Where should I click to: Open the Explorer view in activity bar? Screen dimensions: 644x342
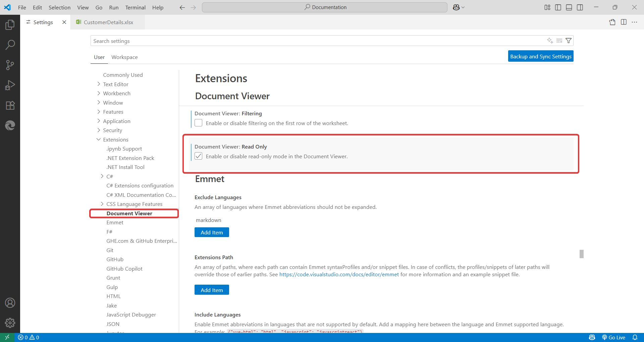coord(10,24)
